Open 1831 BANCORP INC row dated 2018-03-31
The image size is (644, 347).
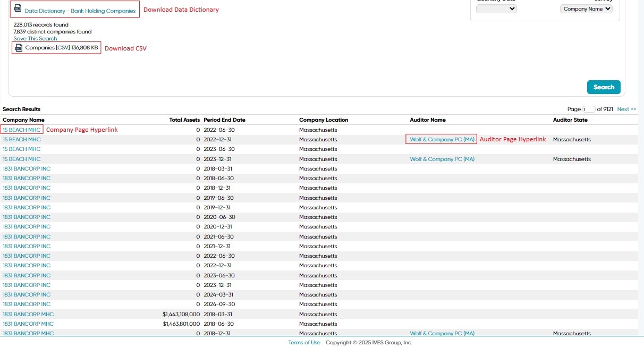point(27,168)
